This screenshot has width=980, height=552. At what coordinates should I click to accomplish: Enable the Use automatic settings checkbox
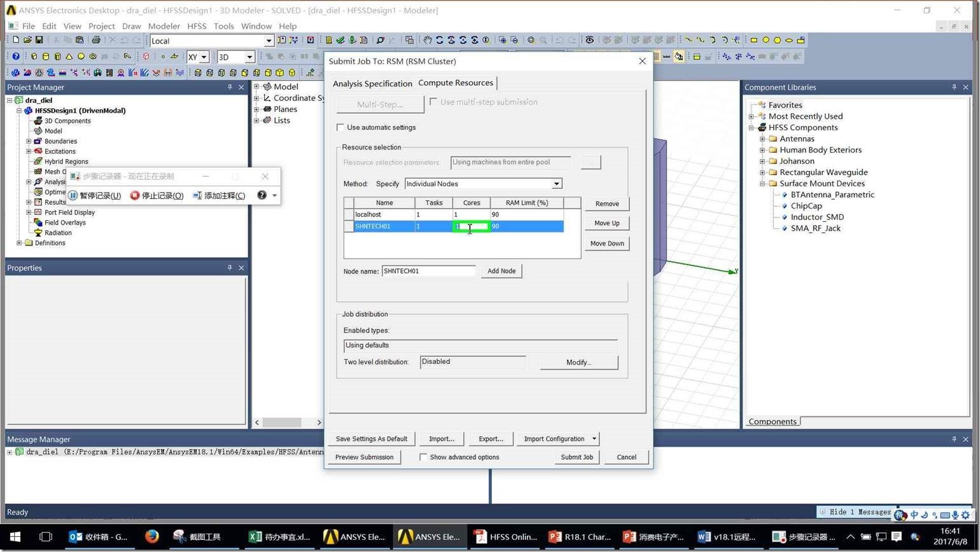tap(340, 127)
